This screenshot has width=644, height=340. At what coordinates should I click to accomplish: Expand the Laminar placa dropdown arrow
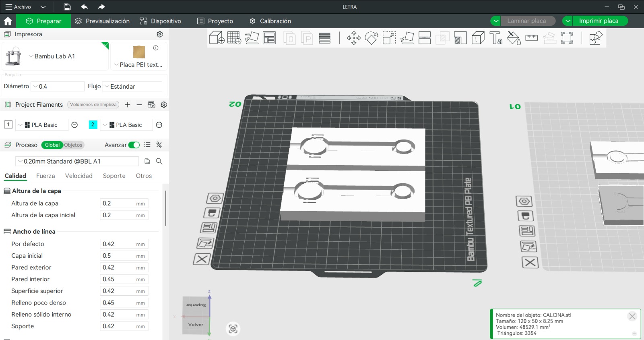click(x=496, y=21)
